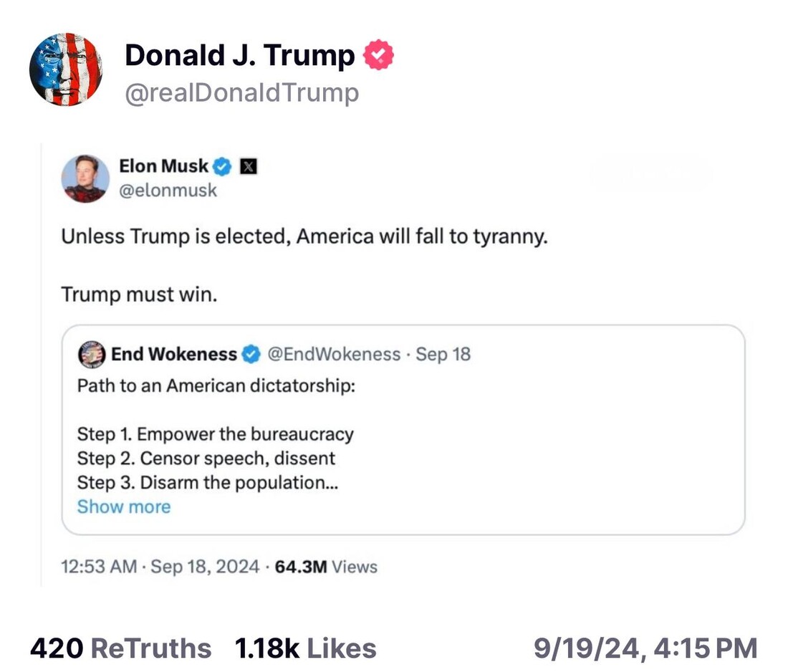Click Donald J. Trump's flag-painted profile avatar
788x672 pixels.
click(66, 69)
